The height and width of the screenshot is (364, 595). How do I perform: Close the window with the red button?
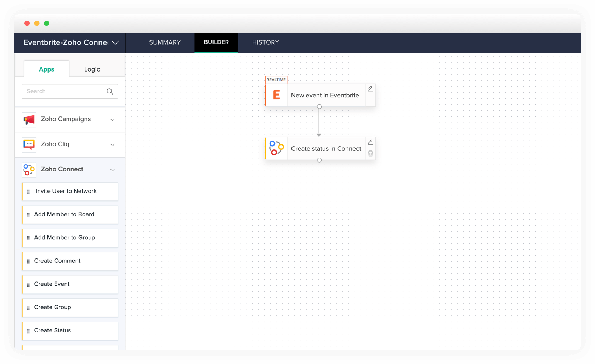click(x=27, y=23)
